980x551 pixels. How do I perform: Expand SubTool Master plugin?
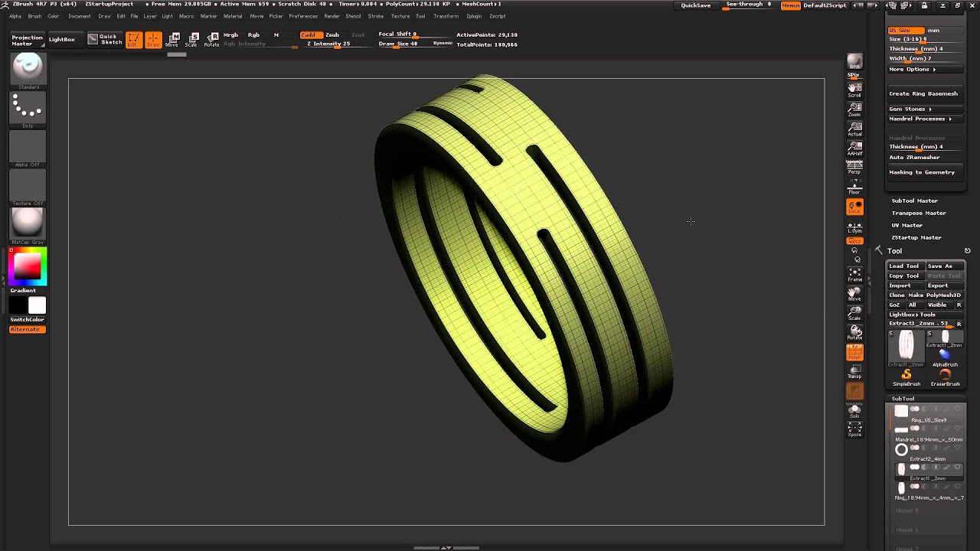[914, 201]
